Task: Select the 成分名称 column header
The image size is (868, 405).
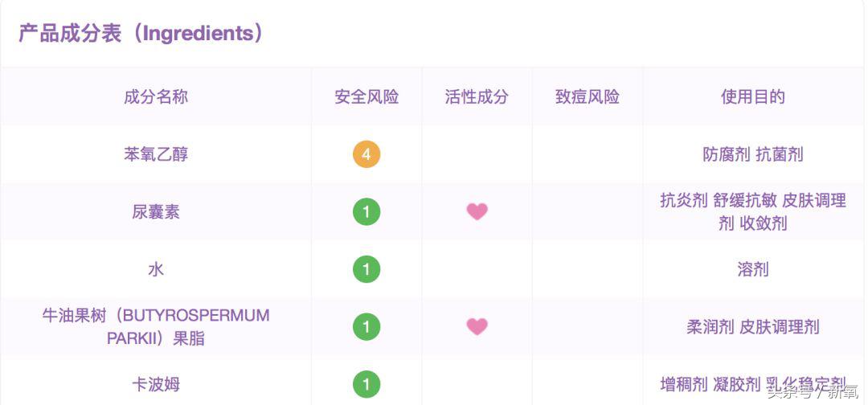Action: click(156, 97)
